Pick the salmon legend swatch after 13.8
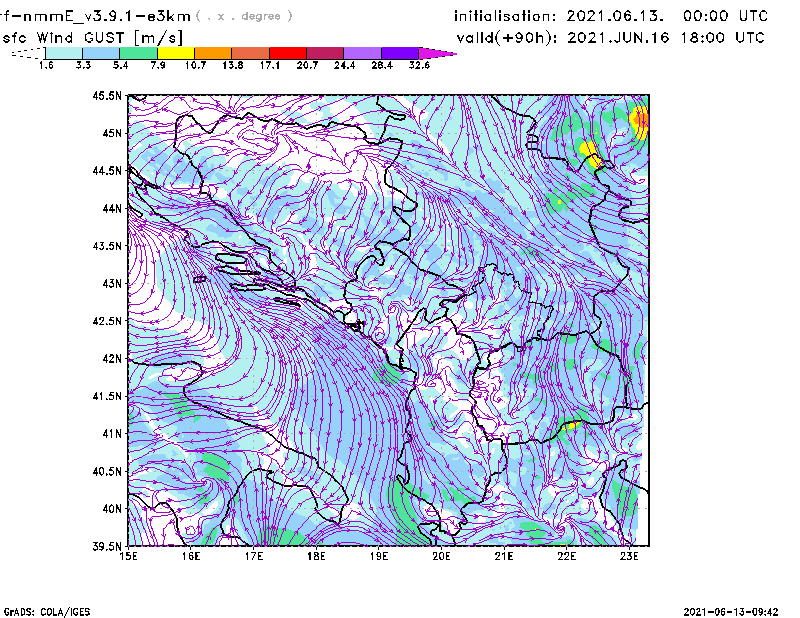Screen dimensions: 800x618 coord(251,53)
